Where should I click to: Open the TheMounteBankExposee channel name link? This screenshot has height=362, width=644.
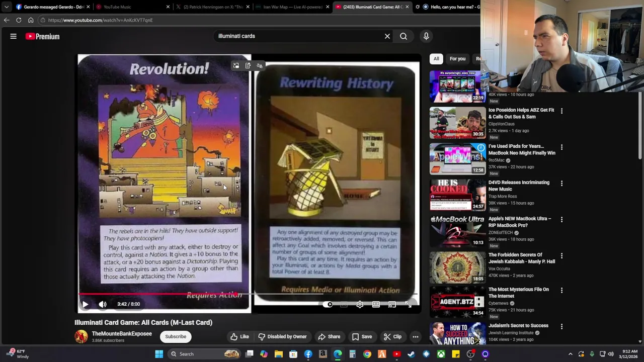pyautogui.click(x=122, y=334)
